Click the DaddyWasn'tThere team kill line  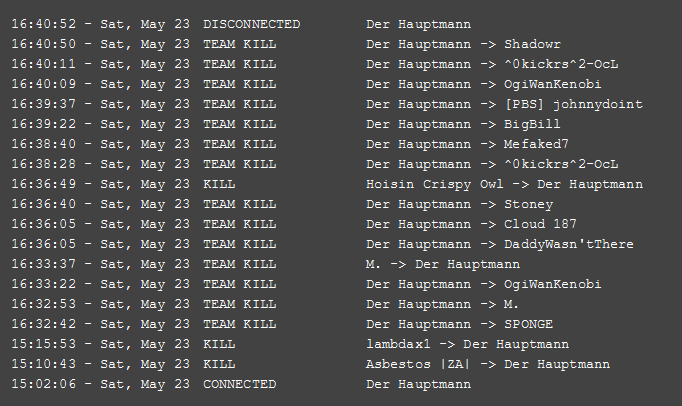point(322,245)
